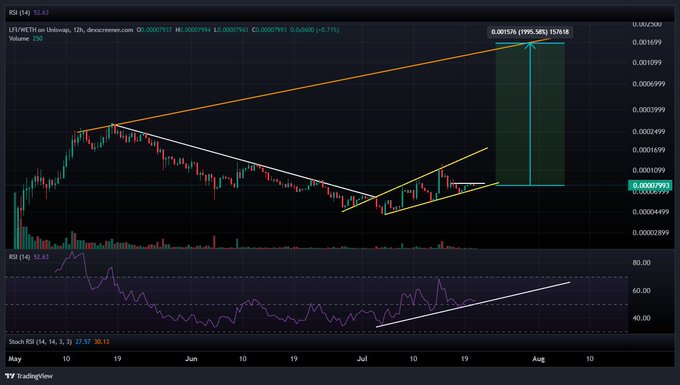Image resolution: width=680 pixels, height=385 pixels.
Task: Click the close price value in the OHLC legend
Action: coord(271,30)
